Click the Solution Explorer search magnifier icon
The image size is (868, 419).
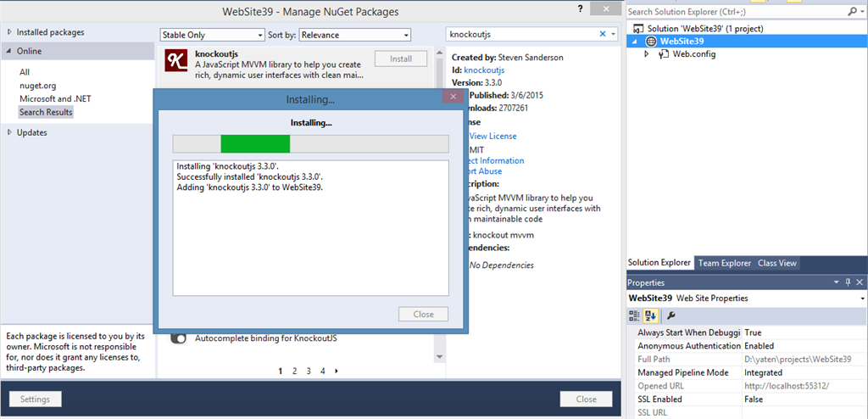click(x=852, y=11)
